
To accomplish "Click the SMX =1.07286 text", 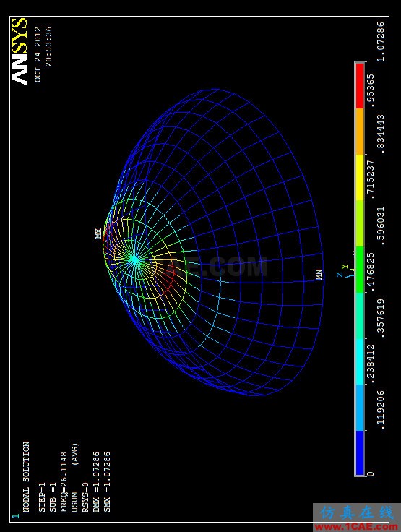I will coord(107,482).
